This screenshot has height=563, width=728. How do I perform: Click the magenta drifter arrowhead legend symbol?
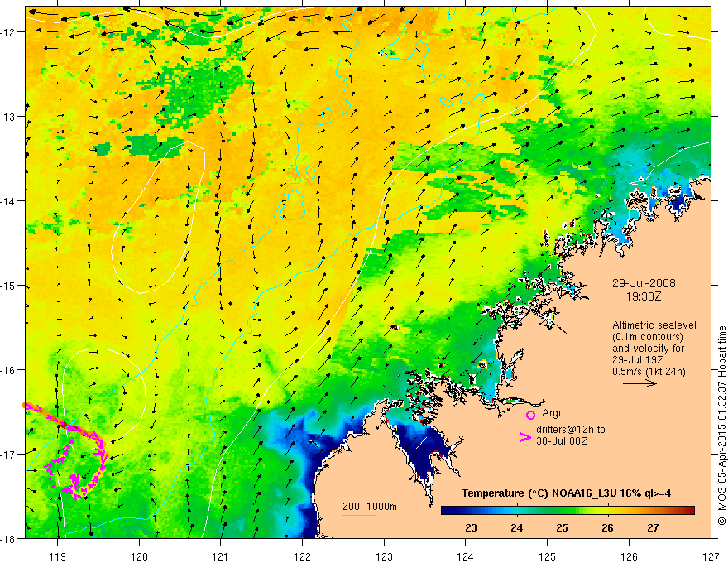524,436
